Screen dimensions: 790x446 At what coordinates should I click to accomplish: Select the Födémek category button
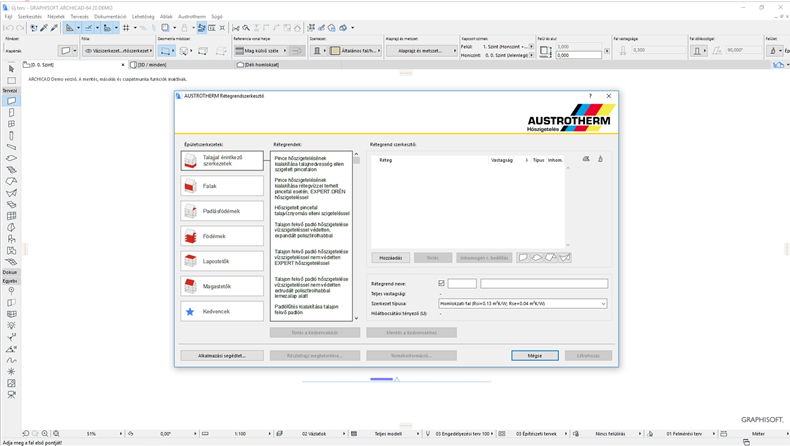(x=222, y=236)
